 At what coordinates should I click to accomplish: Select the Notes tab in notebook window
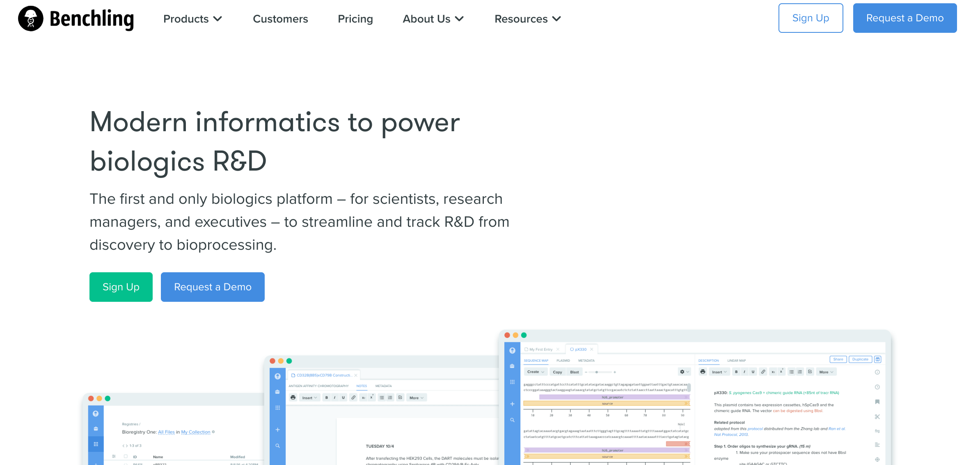tap(362, 386)
